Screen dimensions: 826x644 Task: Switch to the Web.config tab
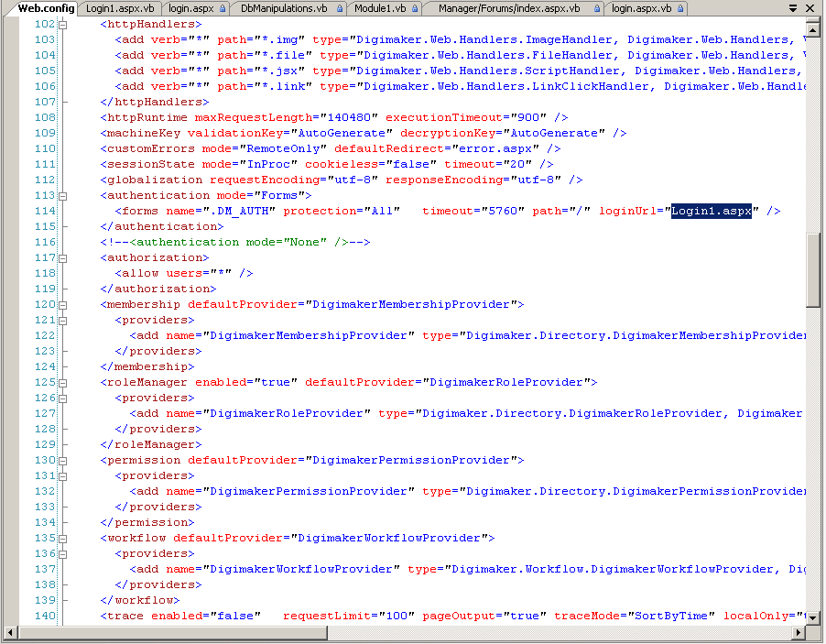tap(45, 8)
